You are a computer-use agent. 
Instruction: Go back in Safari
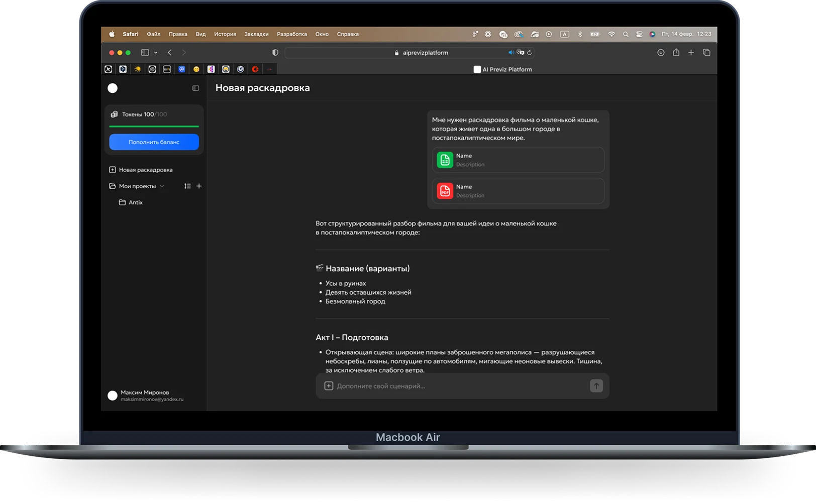[x=170, y=52]
